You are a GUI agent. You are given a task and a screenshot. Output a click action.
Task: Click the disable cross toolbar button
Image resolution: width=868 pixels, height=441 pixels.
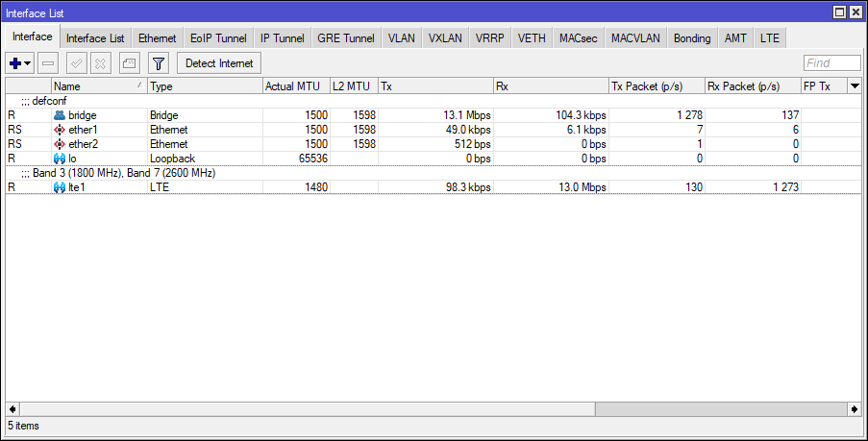(100, 63)
